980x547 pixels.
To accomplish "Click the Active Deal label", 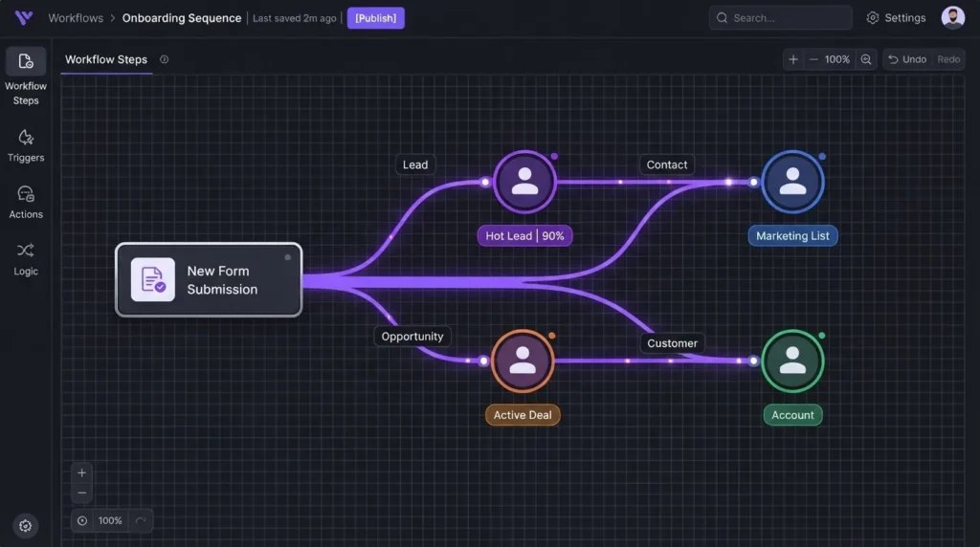I will [523, 415].
